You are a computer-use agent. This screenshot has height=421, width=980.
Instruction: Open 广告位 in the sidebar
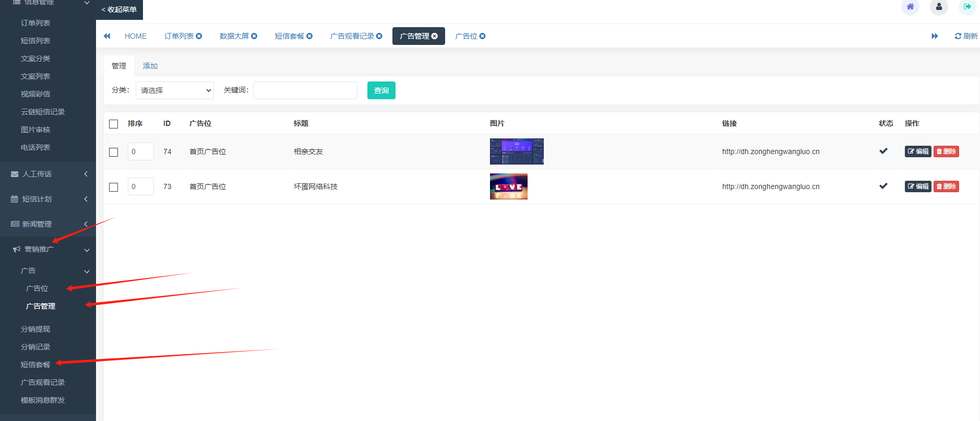pyautogui.click(x=37, y=288)
